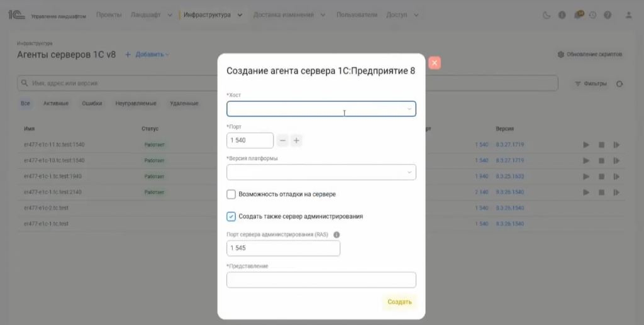Start agent er477-e1c-1.tc.test:2140
The height and width of the screenshot is (325, 644).
point(586,192)
